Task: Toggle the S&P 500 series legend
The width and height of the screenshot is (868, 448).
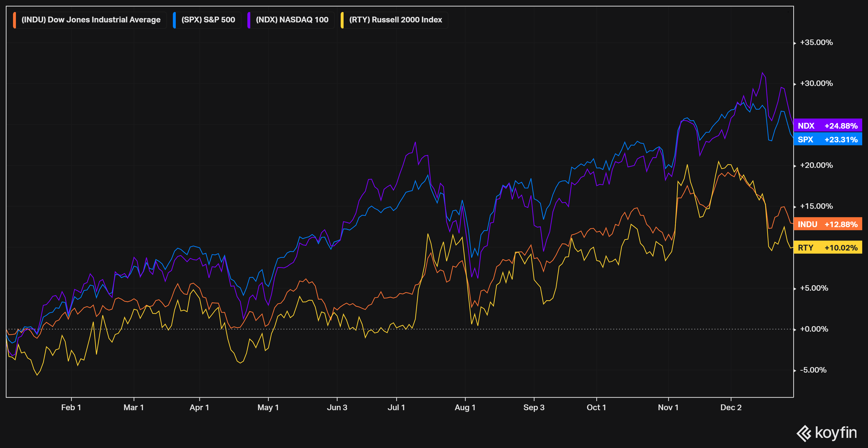Action: [208, 20]
